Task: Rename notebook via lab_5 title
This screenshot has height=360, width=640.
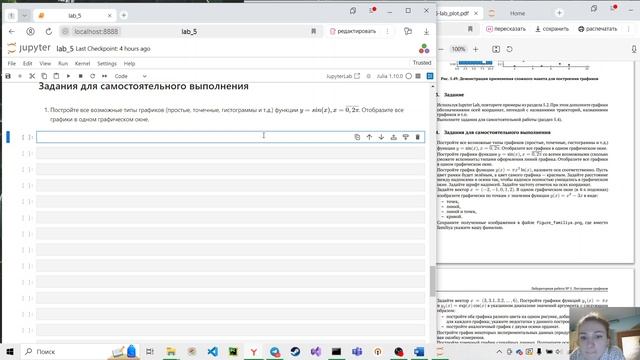Action: (65, 49)
